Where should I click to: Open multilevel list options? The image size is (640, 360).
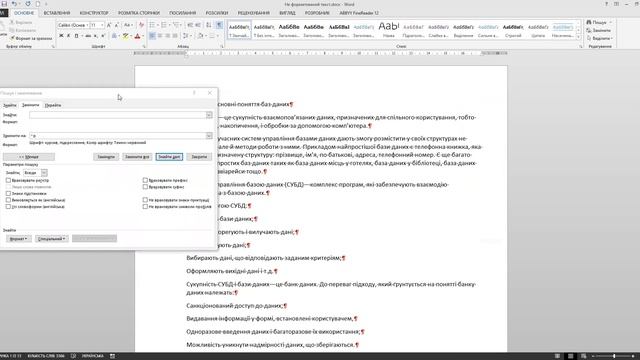(x=176, y=25)
